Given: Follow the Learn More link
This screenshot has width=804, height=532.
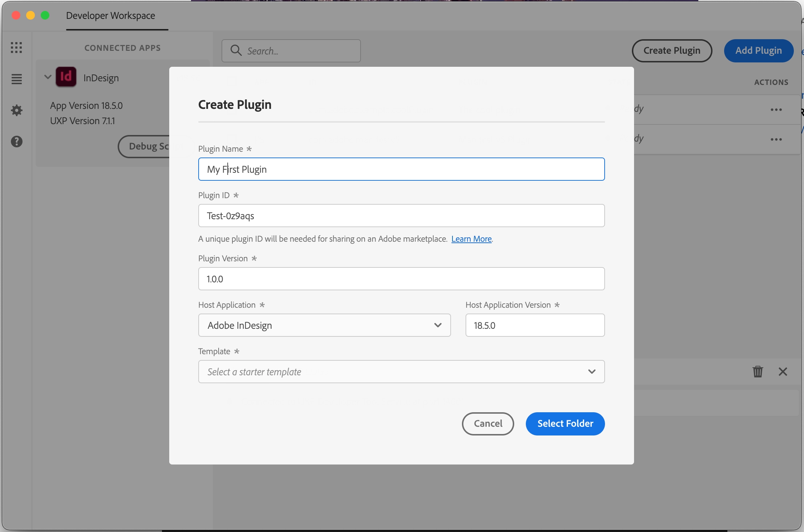Looking at the screenshot, I should pos(471,239).
